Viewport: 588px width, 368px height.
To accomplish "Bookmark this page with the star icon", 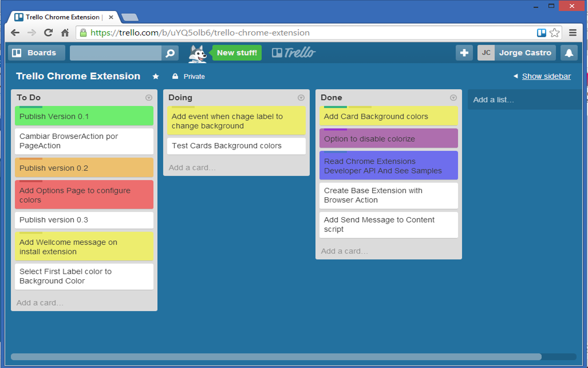I will pos(554,33).
